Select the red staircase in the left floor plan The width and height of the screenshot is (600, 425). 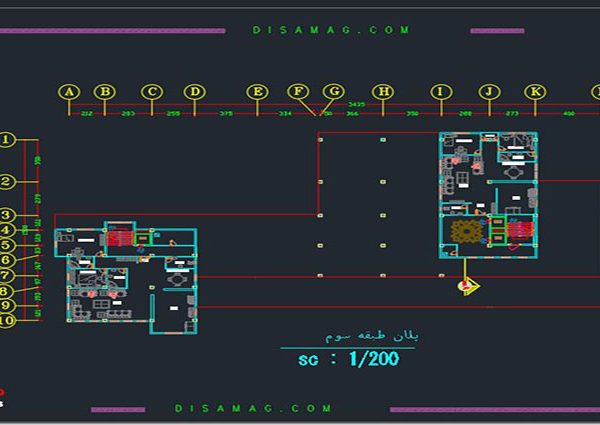pos(121,238)
